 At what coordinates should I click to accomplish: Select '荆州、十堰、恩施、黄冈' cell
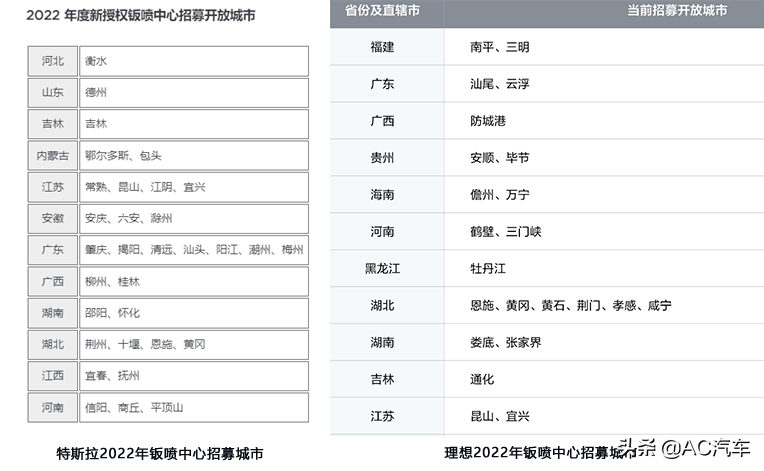[194, 344]
